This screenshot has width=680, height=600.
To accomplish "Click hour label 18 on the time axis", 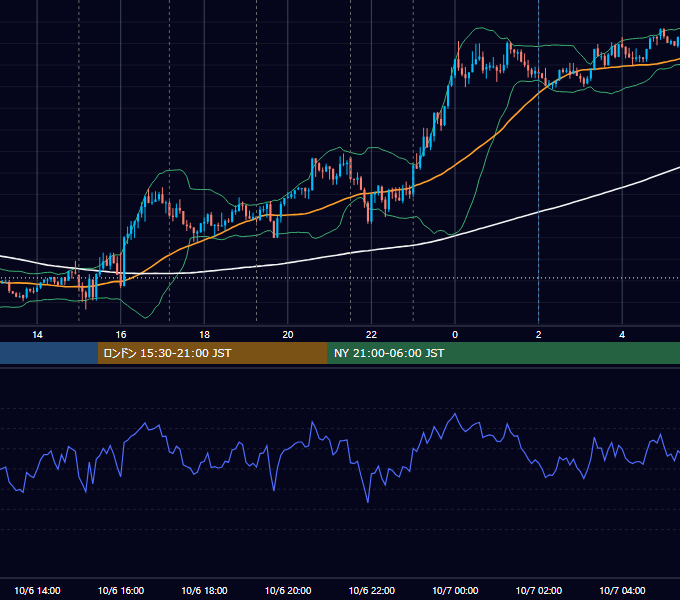I will pos(204,335).
